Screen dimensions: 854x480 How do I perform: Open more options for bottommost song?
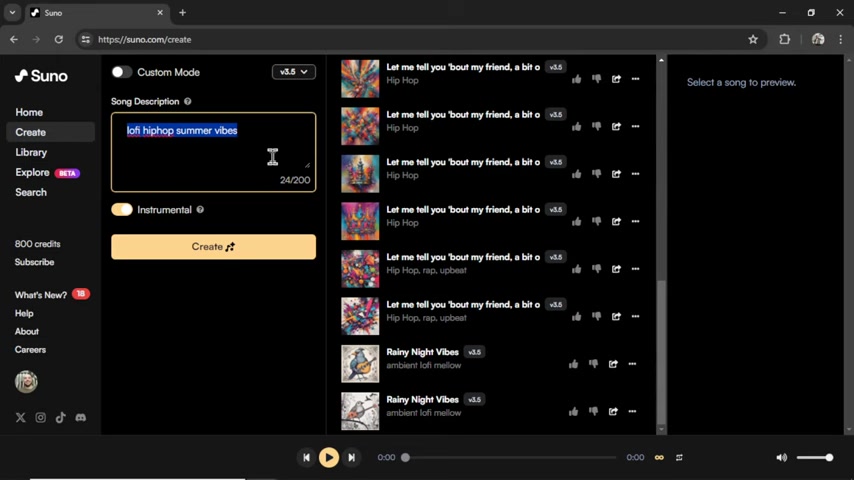tap(632, 412)
